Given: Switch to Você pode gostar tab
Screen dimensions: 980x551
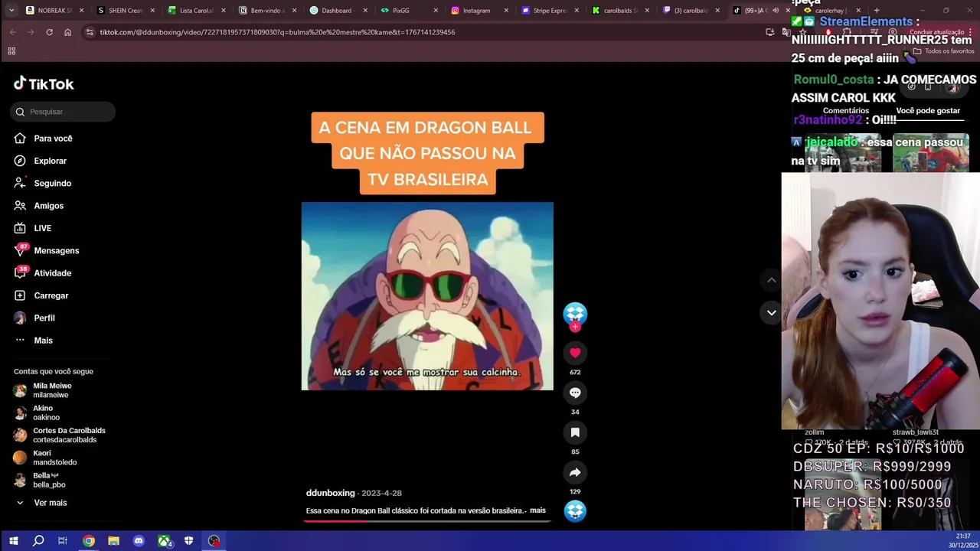Looking at the screenshot, I should (927, 111).
